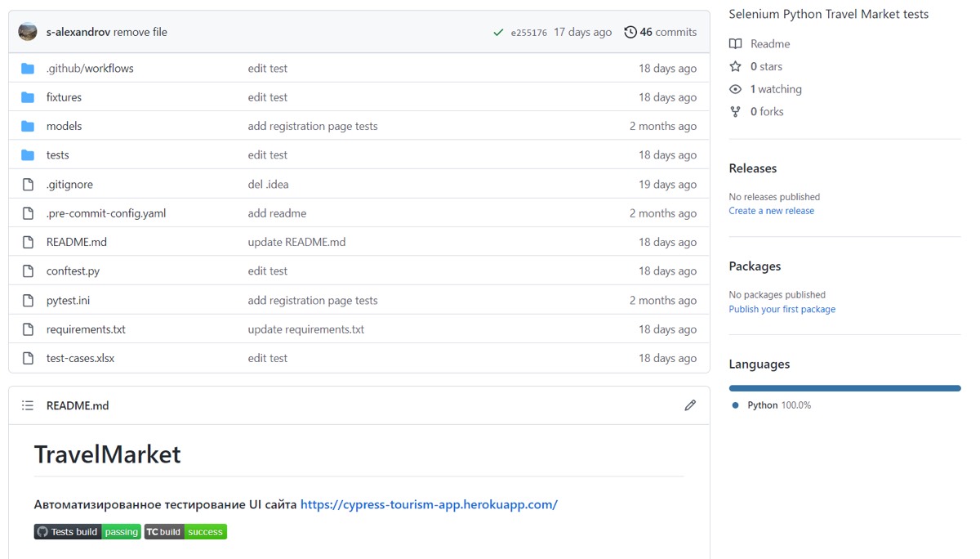
Task: View the 0 stars stargazers link
Action: [765, 67]
